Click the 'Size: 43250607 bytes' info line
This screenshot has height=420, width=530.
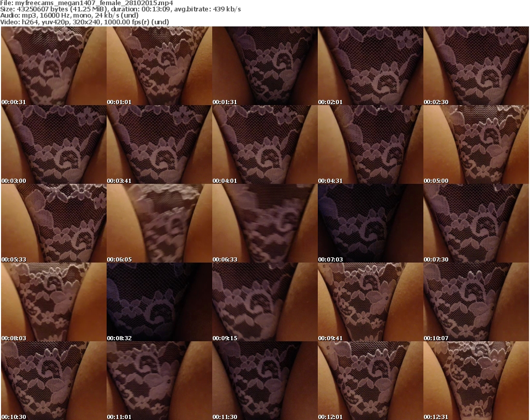(x=120, y=9)
